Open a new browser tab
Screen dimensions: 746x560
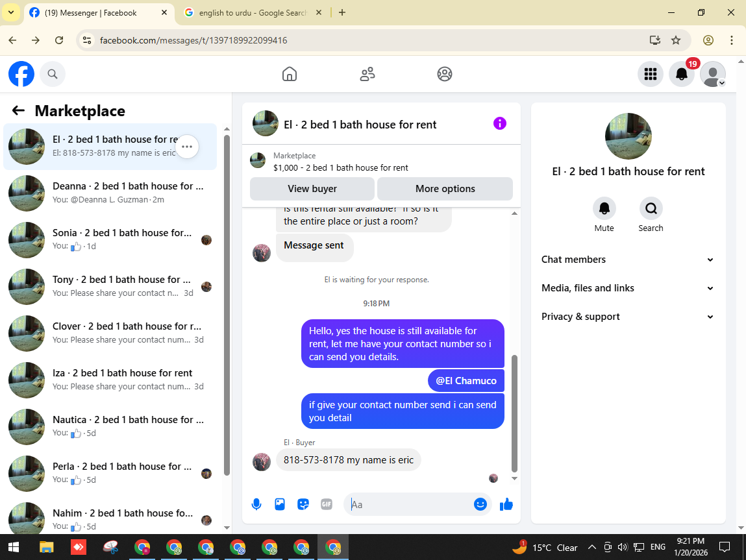342,13
